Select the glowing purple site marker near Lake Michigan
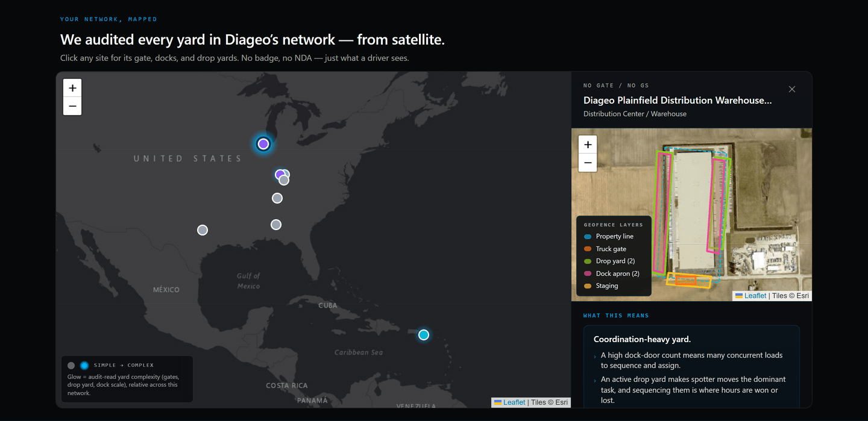Image resolution: width=868 pixels, height=421 pixels. [263, 144]
